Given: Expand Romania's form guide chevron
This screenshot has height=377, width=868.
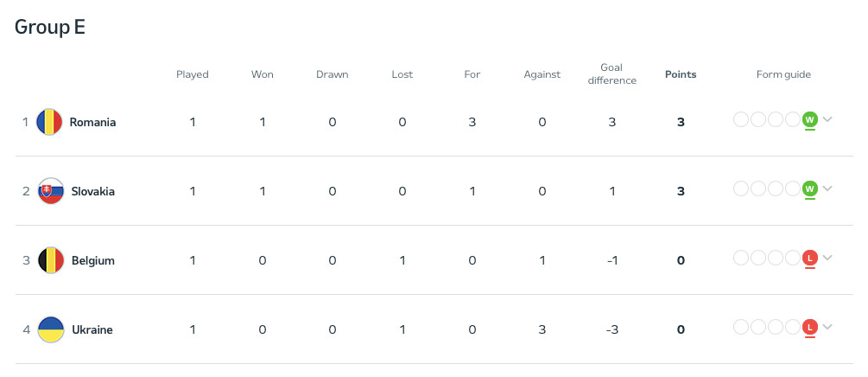Looking at the screenshot, I should coord(827,119).
